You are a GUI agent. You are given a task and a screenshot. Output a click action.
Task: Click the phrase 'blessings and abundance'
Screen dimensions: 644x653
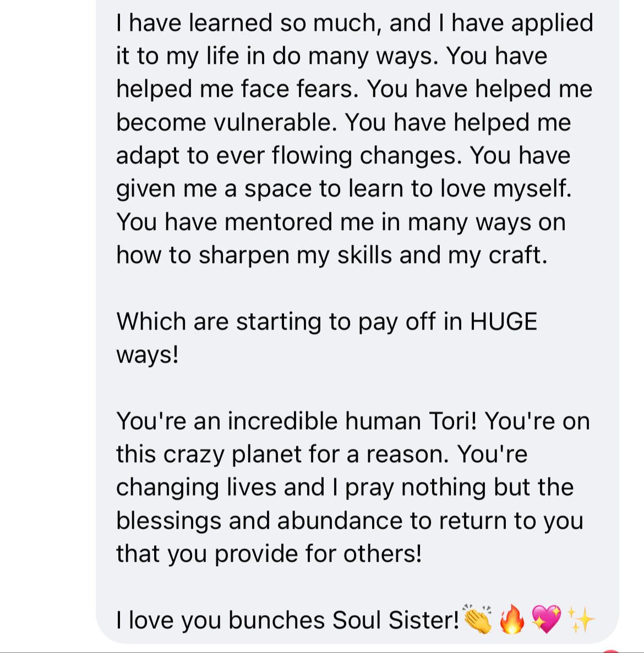click(259, 520)
